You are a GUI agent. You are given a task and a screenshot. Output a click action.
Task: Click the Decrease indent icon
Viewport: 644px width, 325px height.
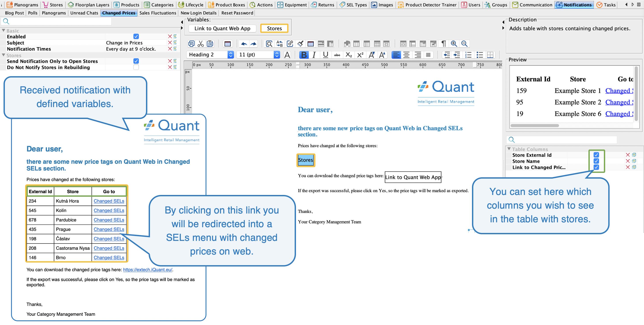click(x=447, y=55)
